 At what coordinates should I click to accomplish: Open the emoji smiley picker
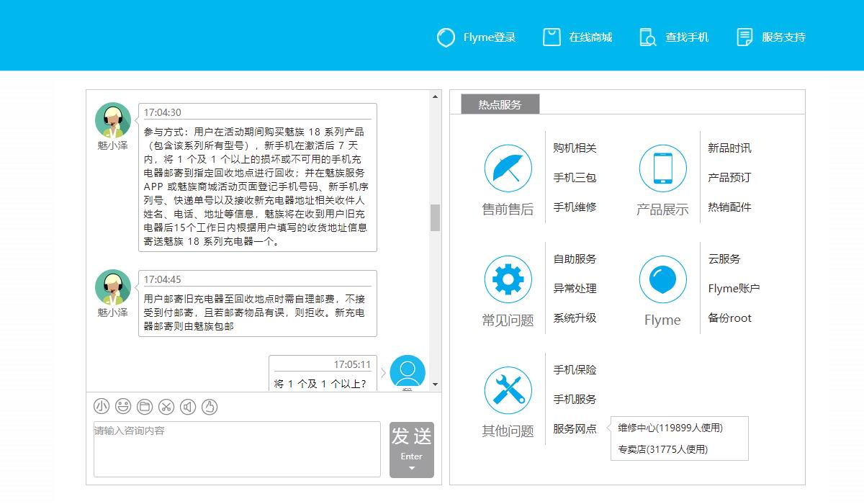[123, 407]
